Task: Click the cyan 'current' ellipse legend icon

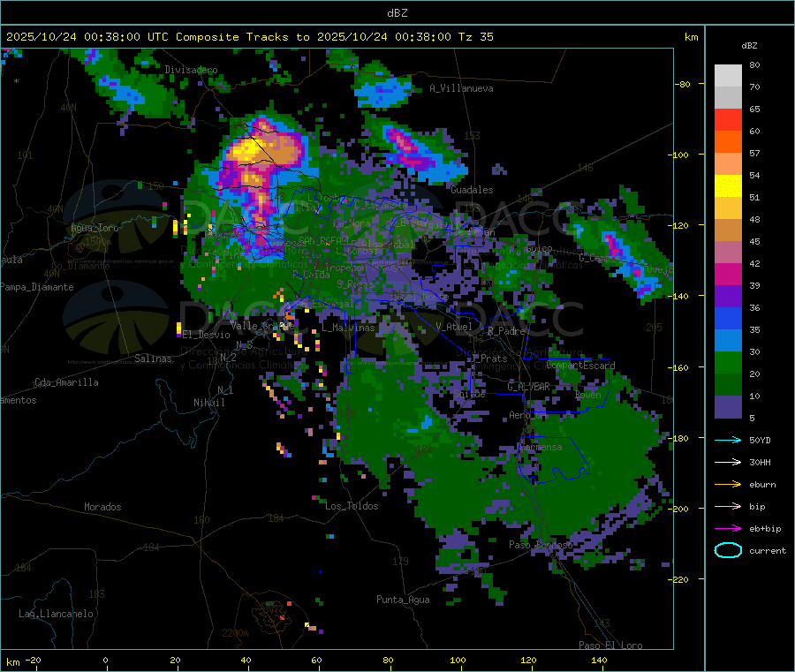Action: (728, 550)
